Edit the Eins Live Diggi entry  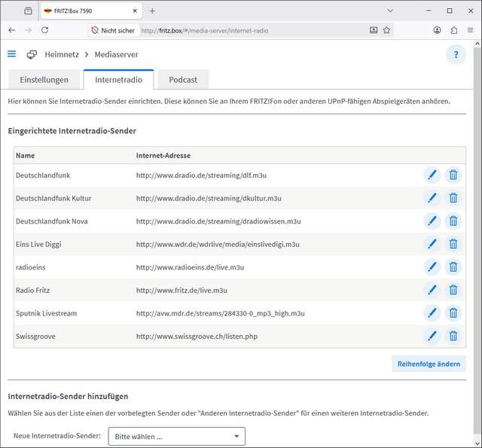(432, 244)
